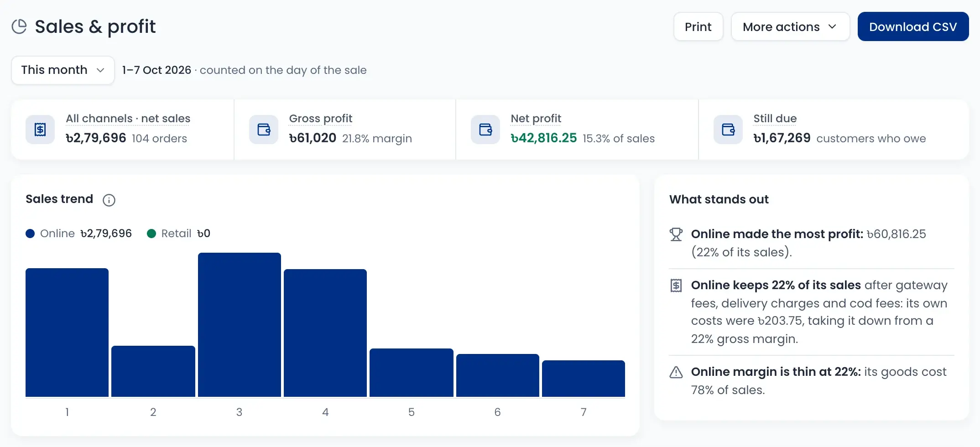Click the Net profit wallet icon
980x447 pixels.
click(485, 130)
